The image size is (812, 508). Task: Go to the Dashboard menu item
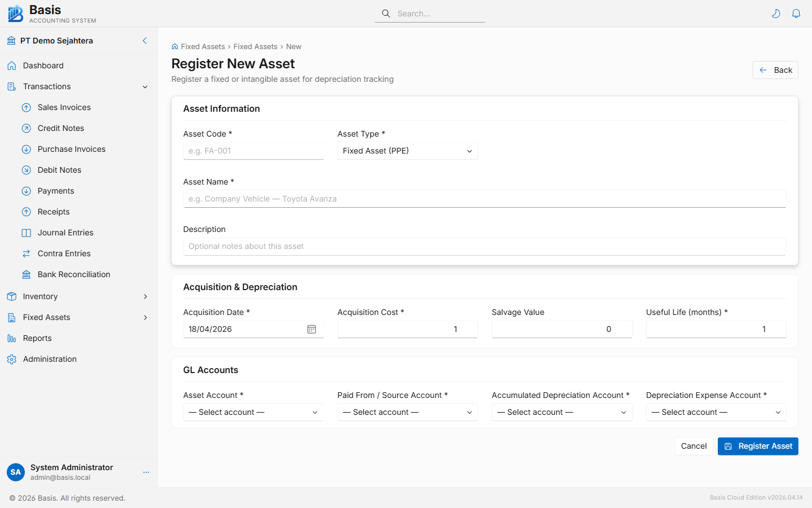pyautogui.click(x=43, y=65)
